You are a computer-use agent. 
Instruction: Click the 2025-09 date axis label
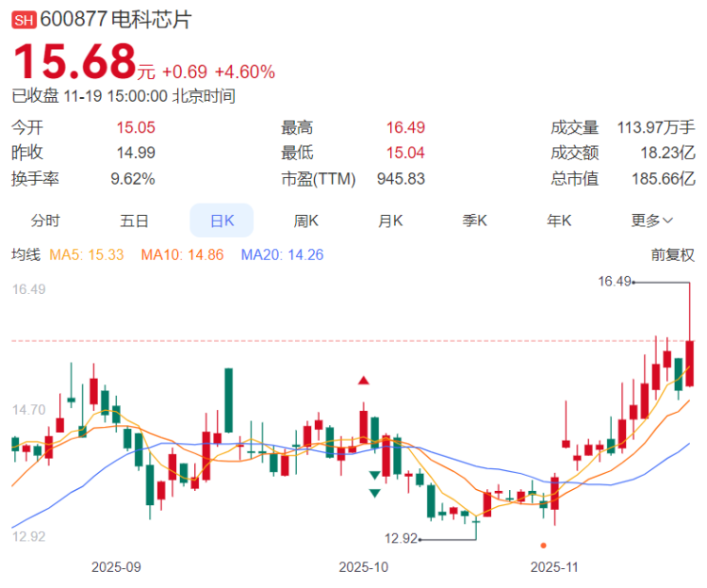point(116,567)
